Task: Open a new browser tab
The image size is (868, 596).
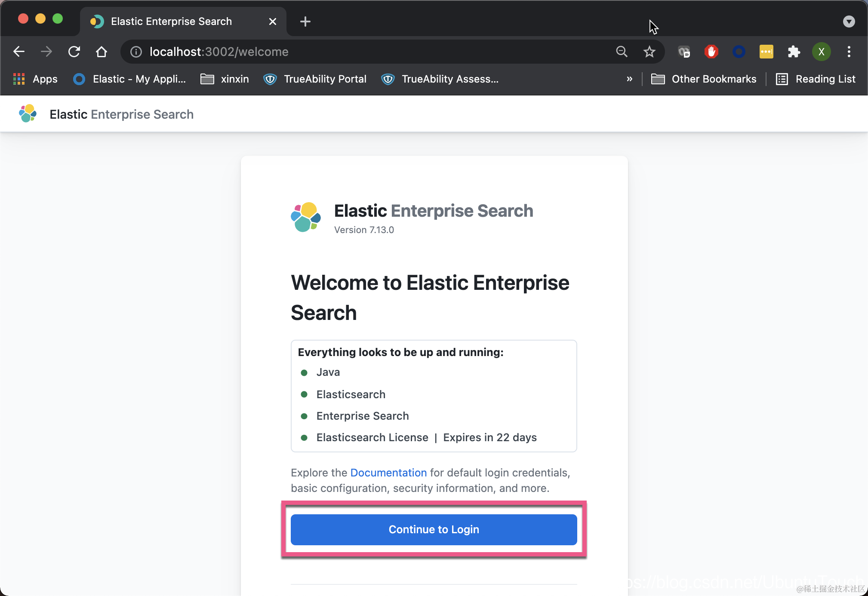Action: tap(305, 22)
